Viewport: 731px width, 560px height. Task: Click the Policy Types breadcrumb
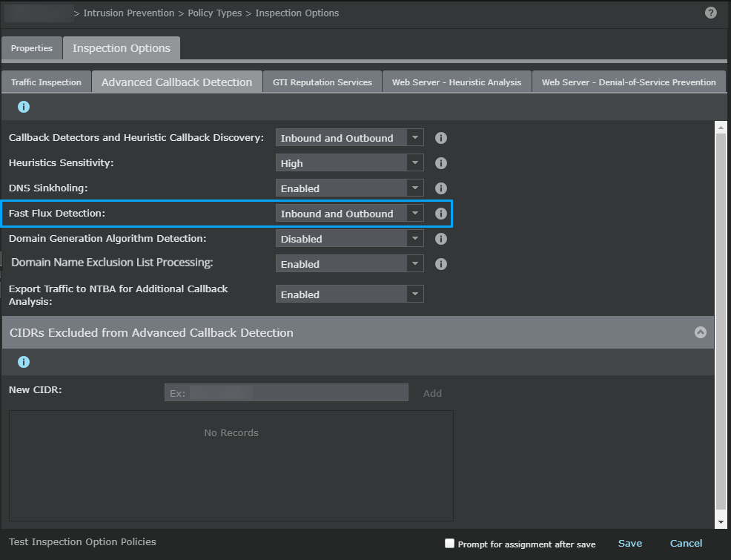click(214, 13)
